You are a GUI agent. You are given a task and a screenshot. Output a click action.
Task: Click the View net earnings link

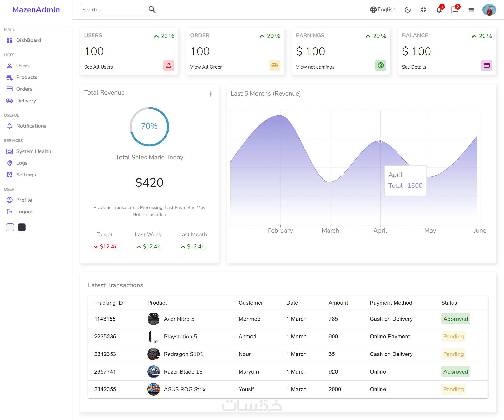tap(315, 67)
